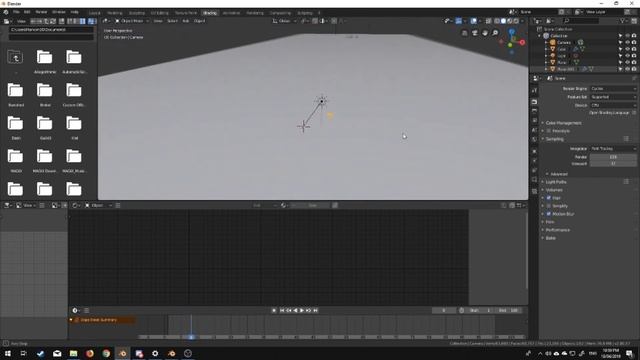Toggle auto keying record button
The image size is (640, 360).
click(x=274, y=311)
